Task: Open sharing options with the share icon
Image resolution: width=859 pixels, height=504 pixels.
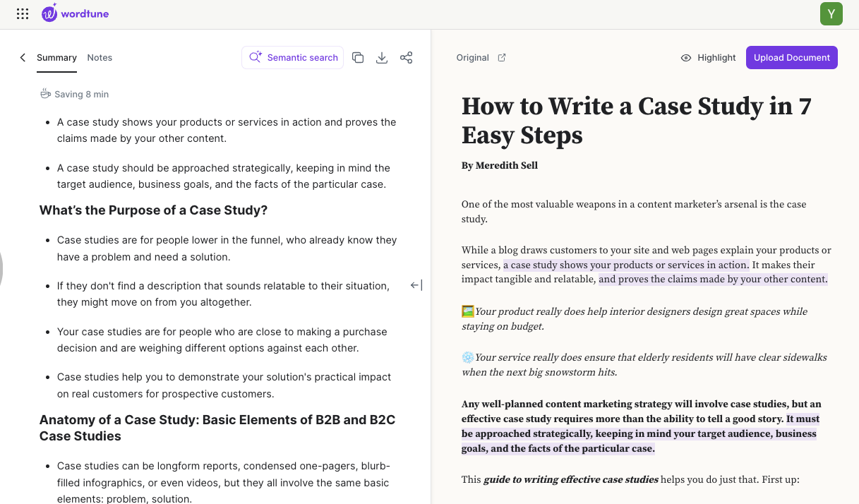Action: [x=407, y=57]
